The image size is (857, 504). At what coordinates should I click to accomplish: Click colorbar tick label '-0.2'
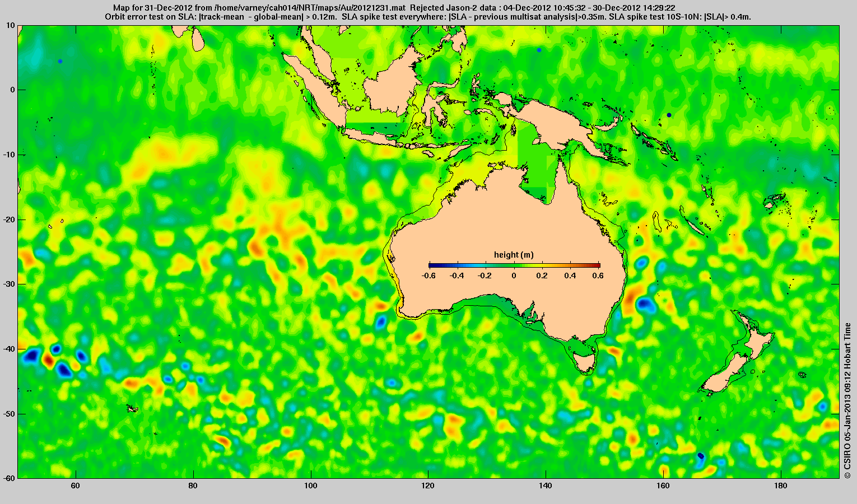486,276
